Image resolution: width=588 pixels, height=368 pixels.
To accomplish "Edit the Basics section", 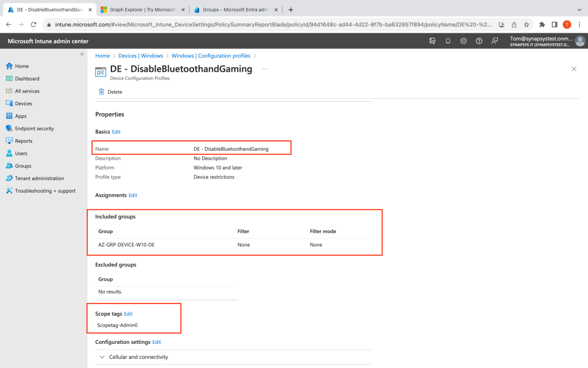I will pyautogui.click(x=117, y=132).
